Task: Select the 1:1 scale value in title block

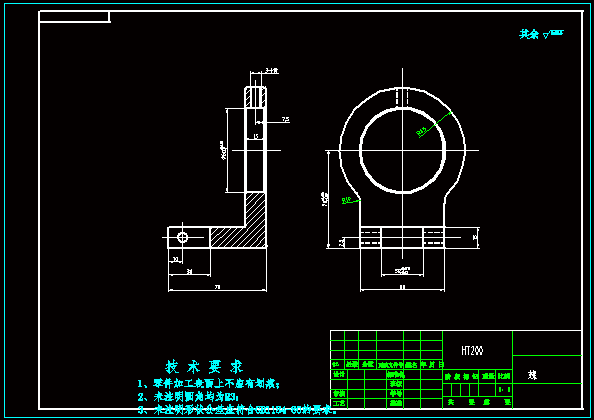Action: 504,389
